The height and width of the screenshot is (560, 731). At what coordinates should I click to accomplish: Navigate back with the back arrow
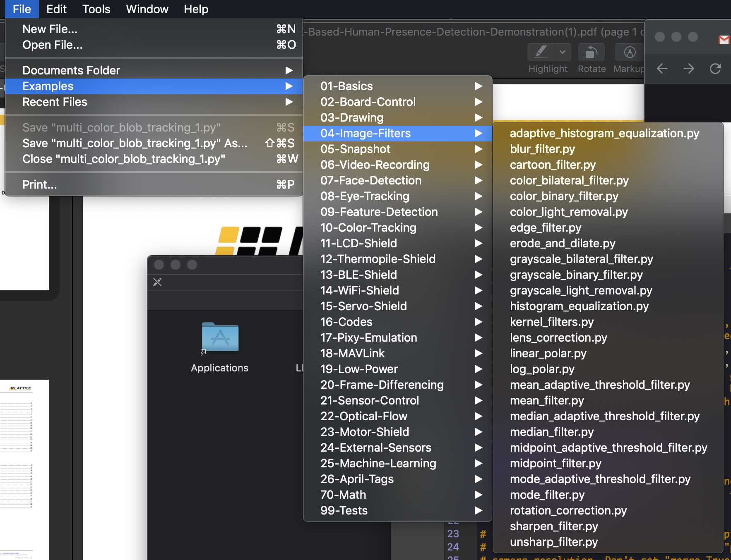(661, 69)
